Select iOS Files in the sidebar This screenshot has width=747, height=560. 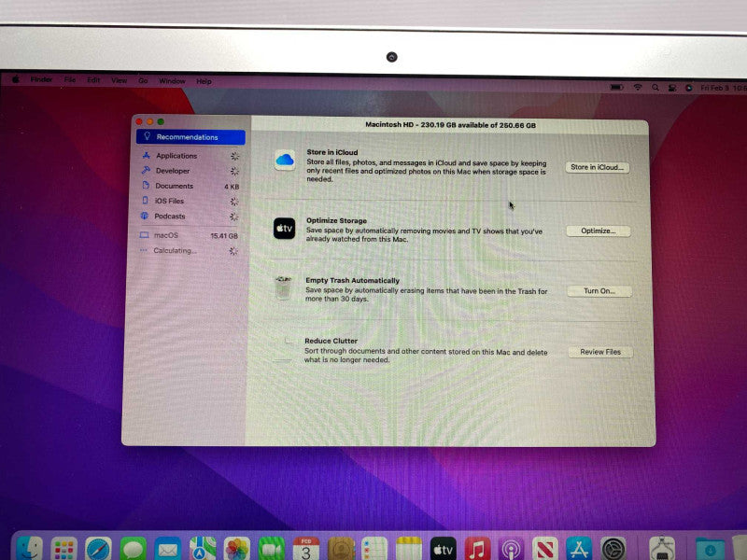point(190,201)
